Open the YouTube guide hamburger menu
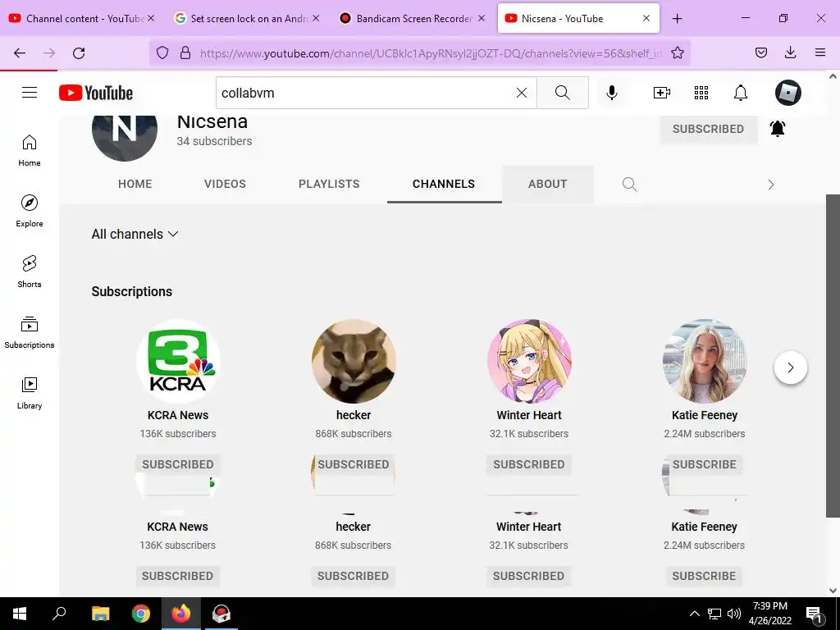 (x=30, y=93)
